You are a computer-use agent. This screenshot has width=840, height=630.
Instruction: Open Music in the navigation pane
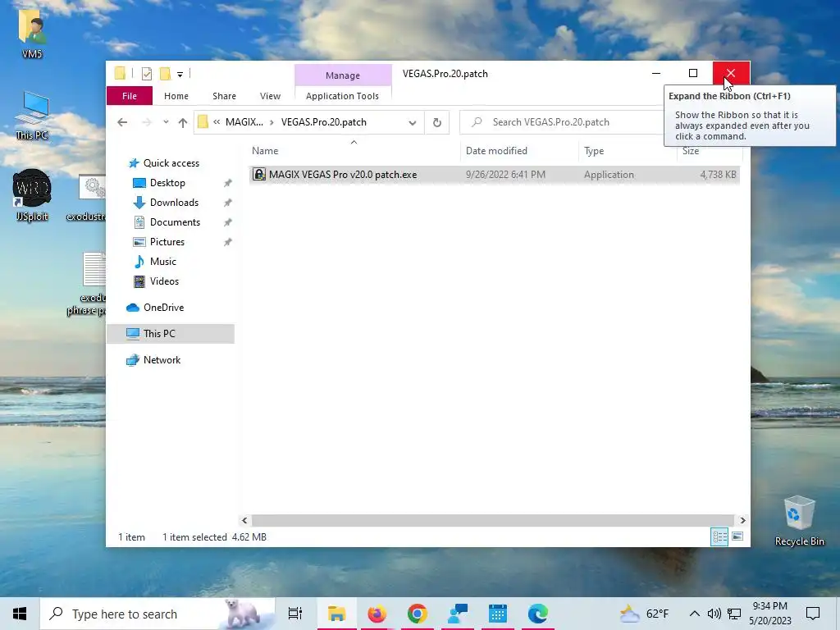click(163, 262)
